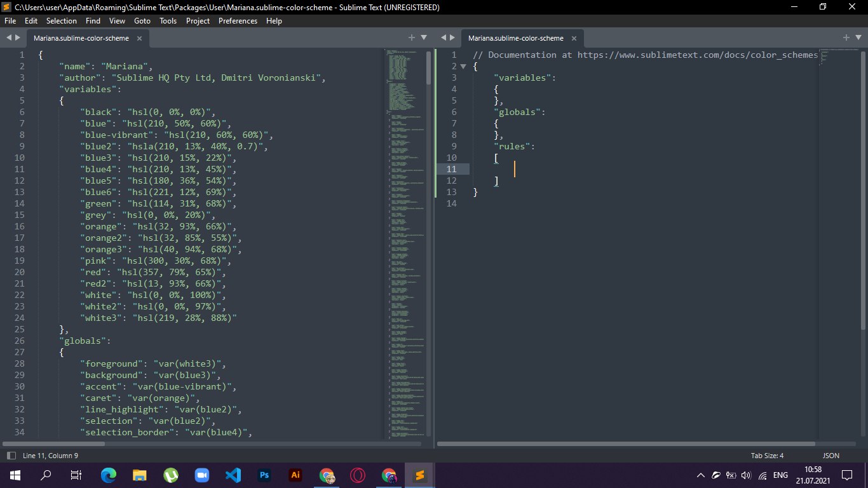868x488 pixels.
Task: Open Photoshop from the taskbar
Action: 265,475
